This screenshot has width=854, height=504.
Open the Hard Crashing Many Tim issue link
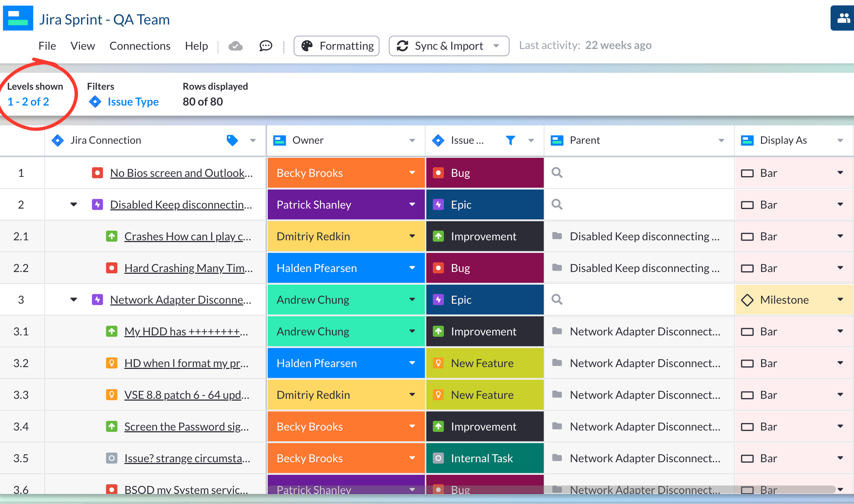[188, 268]
